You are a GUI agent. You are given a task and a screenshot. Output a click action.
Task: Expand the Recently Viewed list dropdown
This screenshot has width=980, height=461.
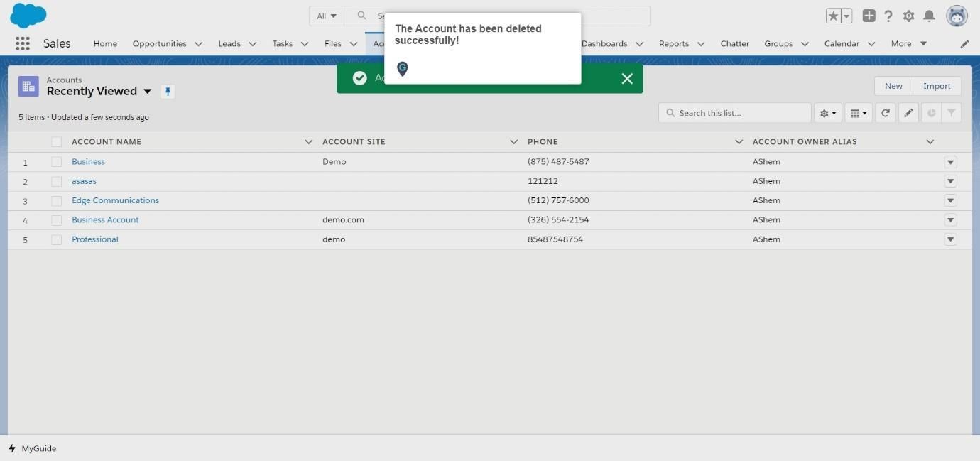pyautogui.click(x=148, y=92)
